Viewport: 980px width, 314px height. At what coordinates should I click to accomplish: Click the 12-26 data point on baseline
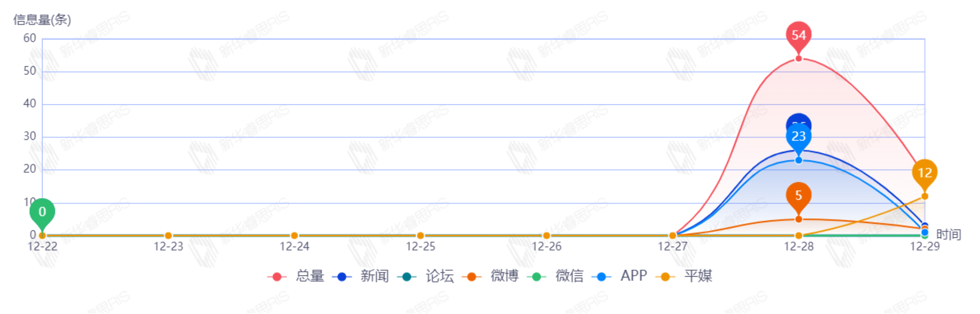tap(546, 236)
